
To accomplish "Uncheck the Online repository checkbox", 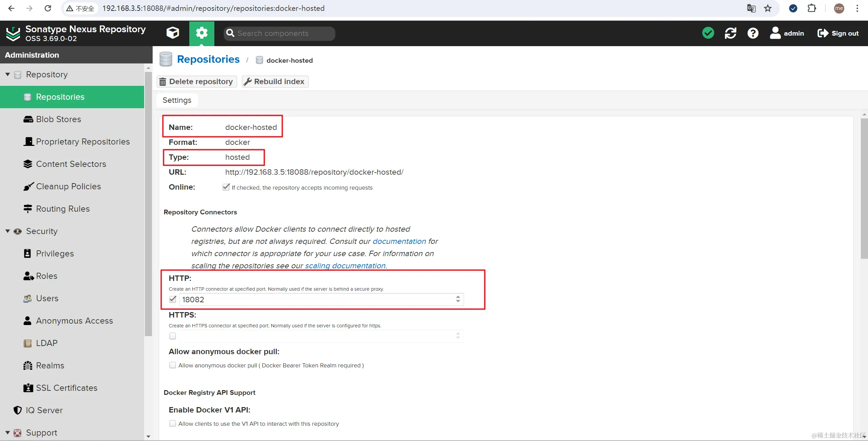I will point(226,187).
